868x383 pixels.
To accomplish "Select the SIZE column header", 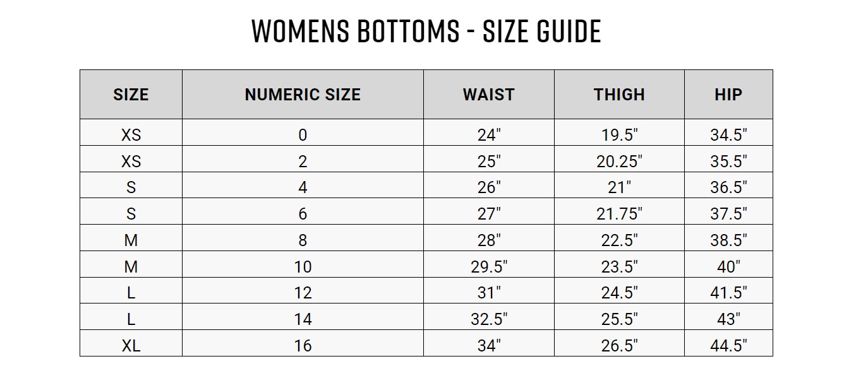I will click(131, 95).
